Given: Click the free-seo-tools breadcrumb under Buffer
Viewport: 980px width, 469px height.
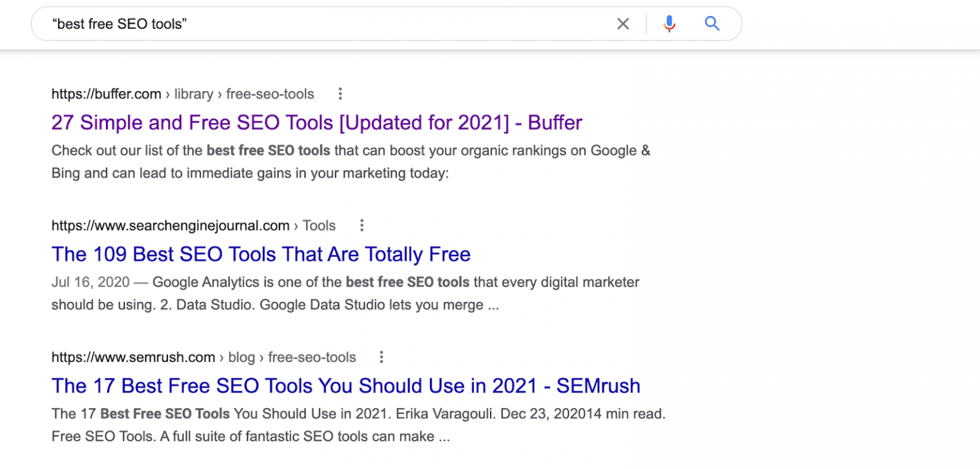Looking at the screenshot, I should (x=271, y=94).
